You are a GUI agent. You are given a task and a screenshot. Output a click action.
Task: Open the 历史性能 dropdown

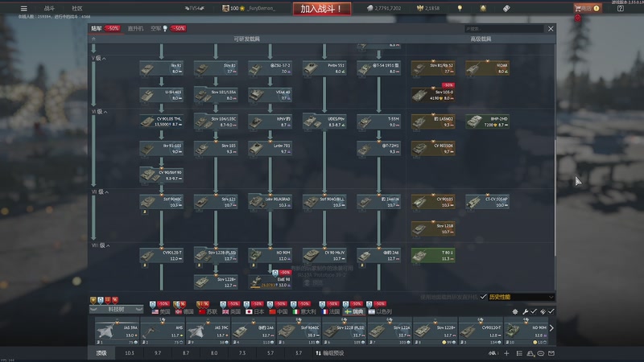tap(521, 297)
